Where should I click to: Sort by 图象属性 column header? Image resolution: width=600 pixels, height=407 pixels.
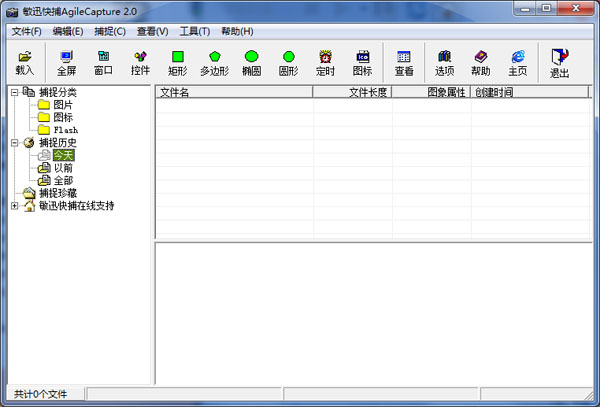tap(431, 92)
